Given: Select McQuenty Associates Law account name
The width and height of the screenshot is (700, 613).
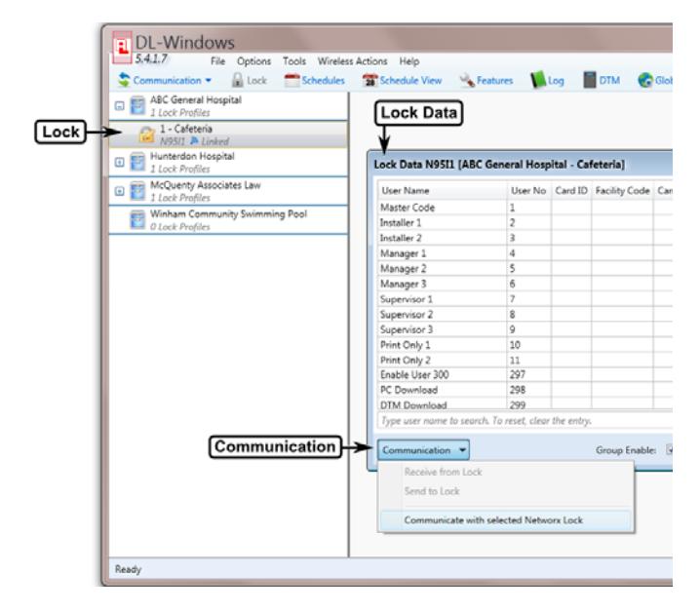Looking at the screenshot, I should [x=206, y=185].
